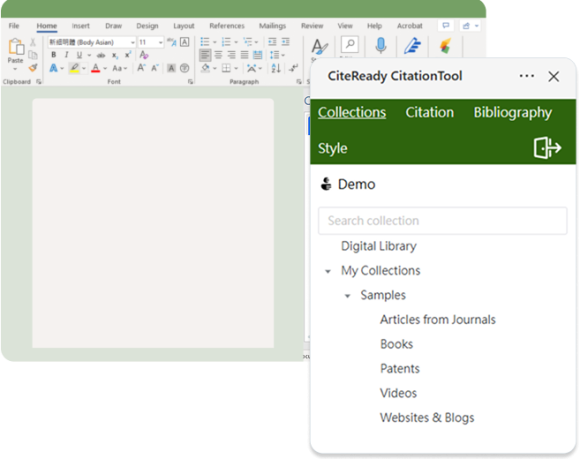Viewport: 580px width, 459px height.
Task: Click the Paste clipboard icon
Action: (16, 47)
